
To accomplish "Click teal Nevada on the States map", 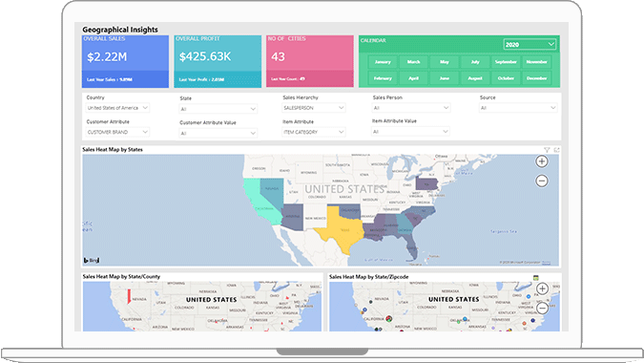I will coord(275,192).
